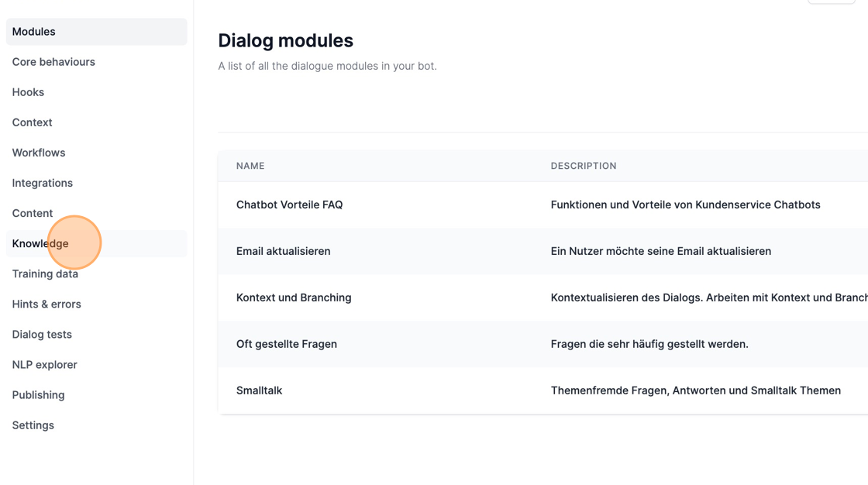Screen dimensions: 868x485
Task: Go to Core behaviours section
Action: [x=96, y=62]
